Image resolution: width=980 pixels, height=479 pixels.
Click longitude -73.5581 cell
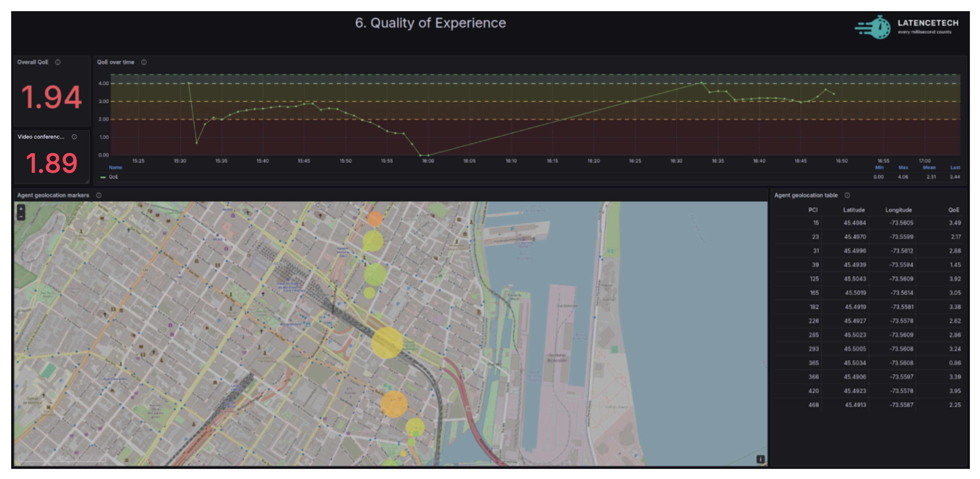(x=901, y=307)
